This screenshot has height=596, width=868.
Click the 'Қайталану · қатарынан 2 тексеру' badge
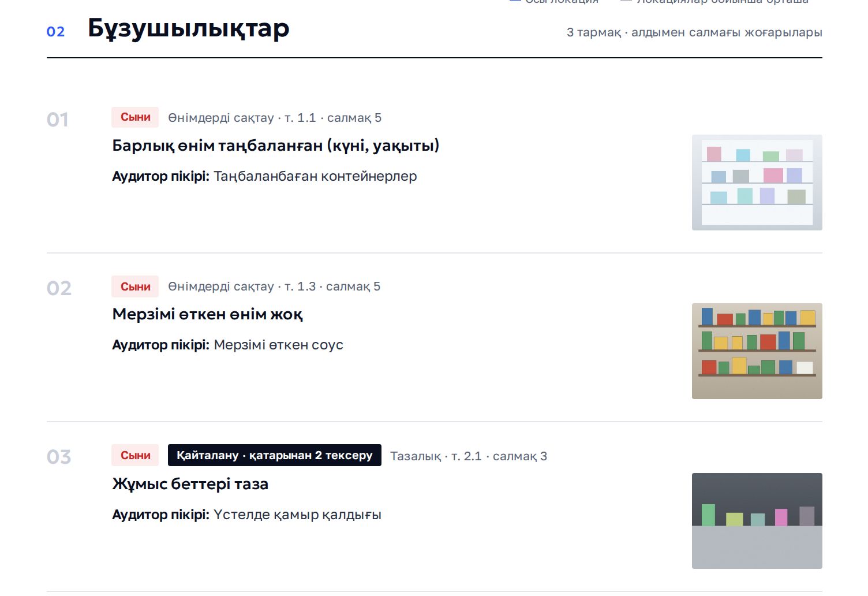pos(275,455)
